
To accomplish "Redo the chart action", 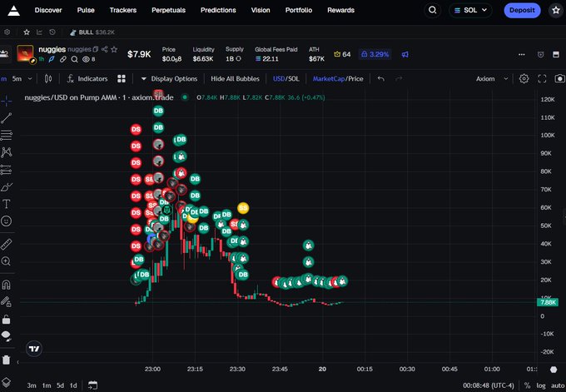I will [399, 79].
